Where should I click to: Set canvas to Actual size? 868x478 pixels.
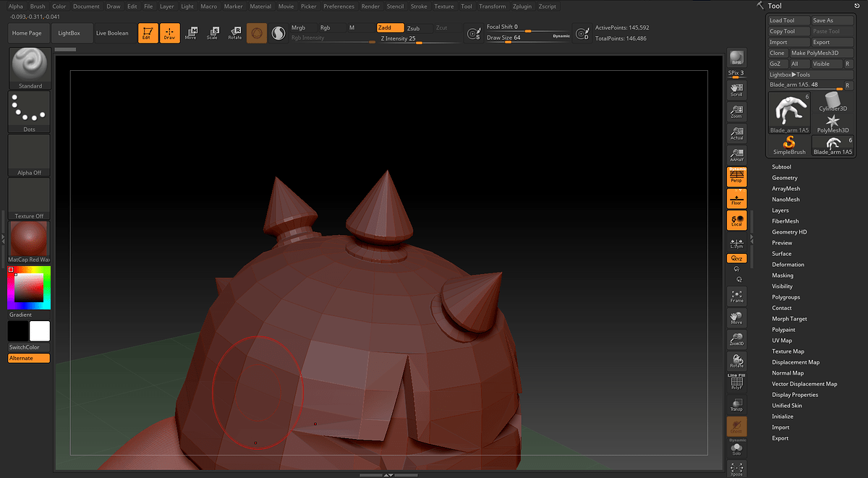pos(736,133)
